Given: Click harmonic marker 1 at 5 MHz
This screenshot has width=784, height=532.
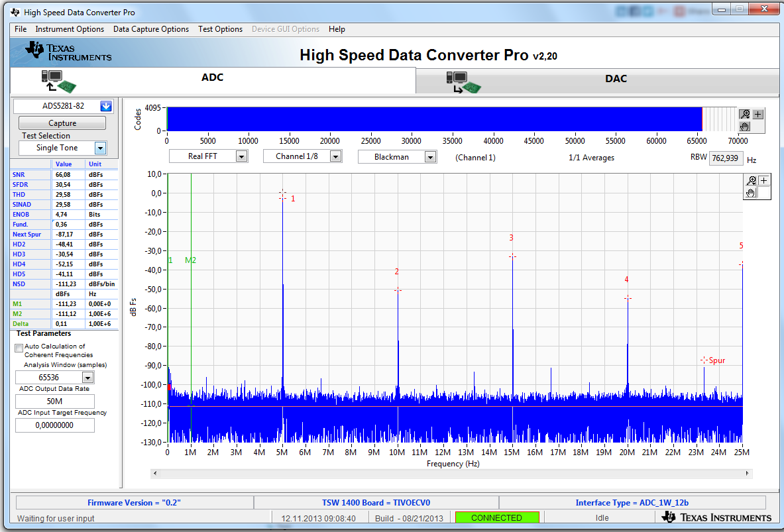Looking at the screenshot, I should (282, 197).
